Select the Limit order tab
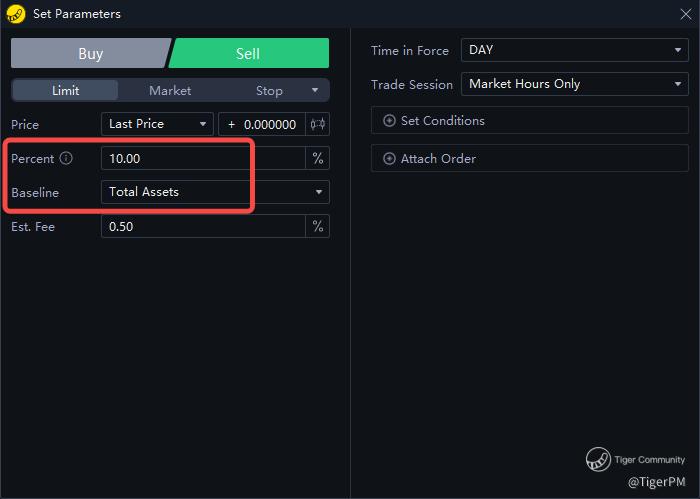 pos(65,90)
